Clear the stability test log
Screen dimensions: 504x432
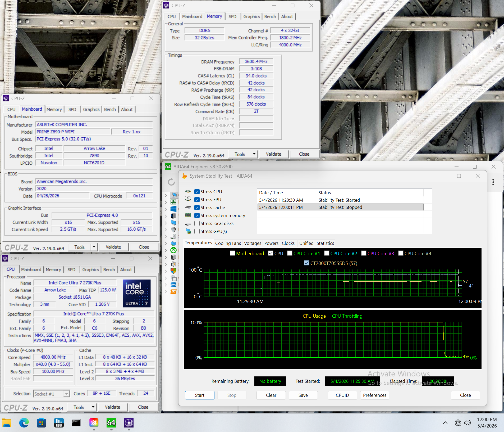point(271,395)
